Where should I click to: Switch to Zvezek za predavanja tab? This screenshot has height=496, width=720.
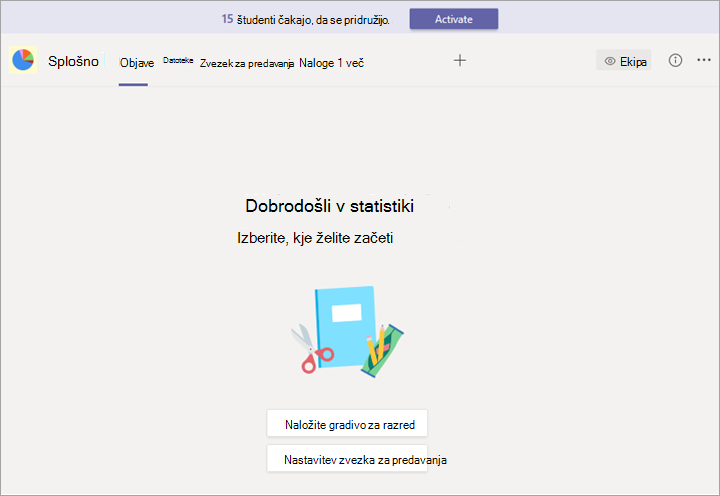tap(247, 63)
